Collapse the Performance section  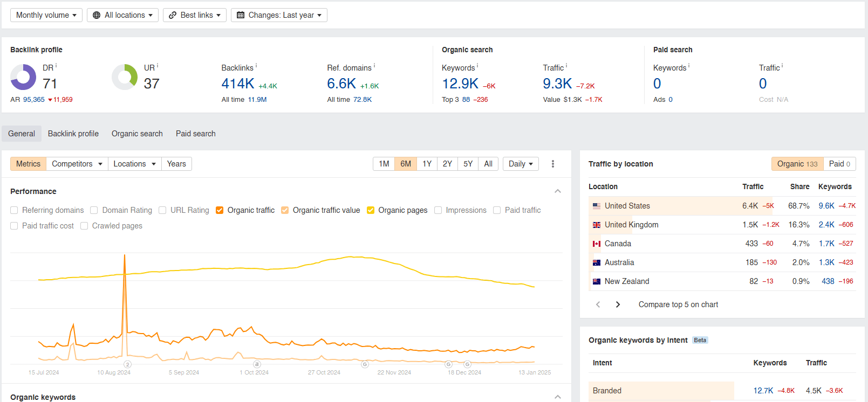[x=558, y=191]
